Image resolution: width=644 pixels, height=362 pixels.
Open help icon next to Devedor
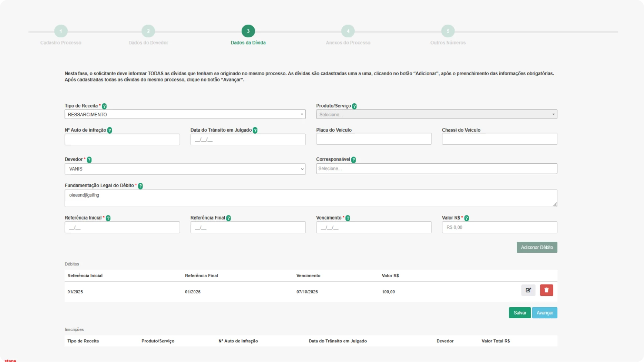coord(89,160)
